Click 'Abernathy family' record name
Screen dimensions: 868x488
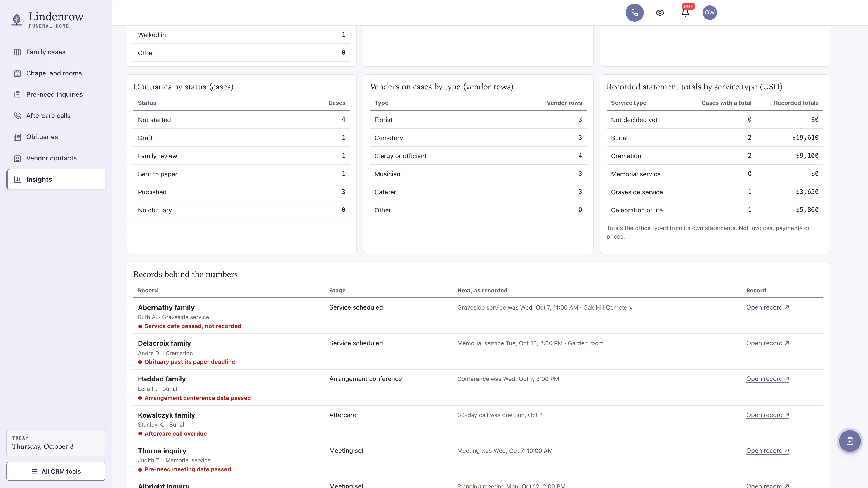pyautogui.click(x=166, y=307)
